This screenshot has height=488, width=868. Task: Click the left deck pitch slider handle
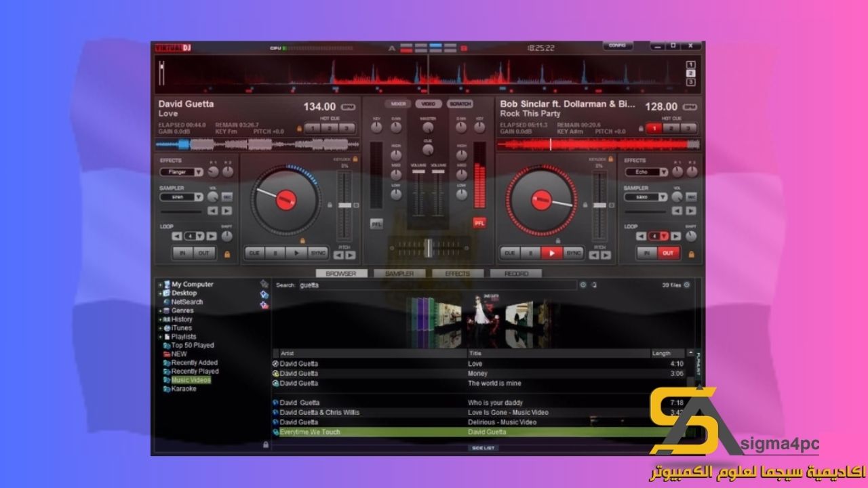pos(344,205)
